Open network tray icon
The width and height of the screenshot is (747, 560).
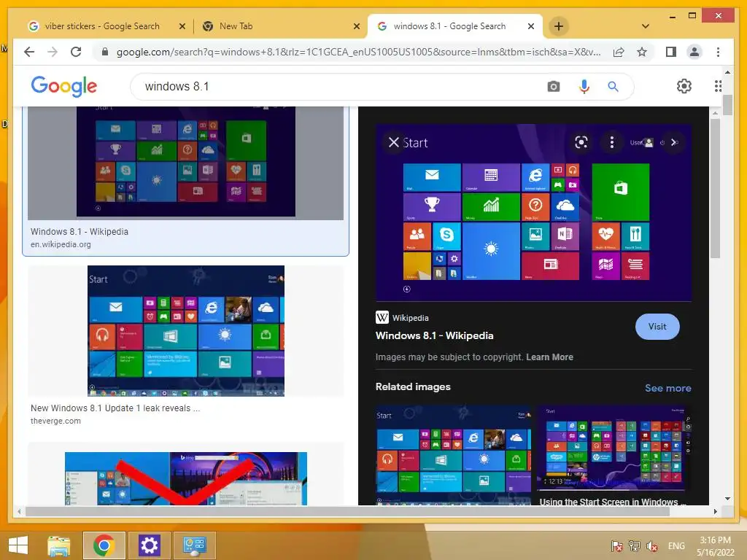pos(635,546)
